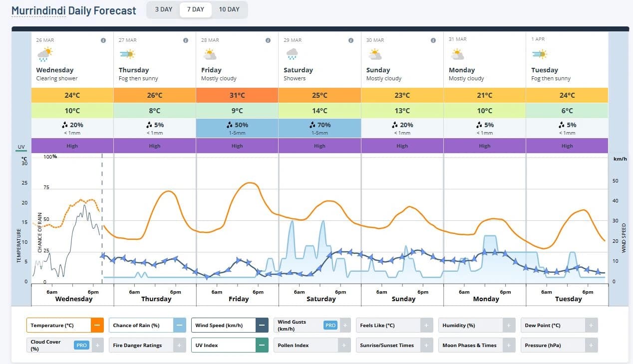The image size is (633, 364).
Task: Click Tuesday's High UV bar
Action: pos(567,146)
